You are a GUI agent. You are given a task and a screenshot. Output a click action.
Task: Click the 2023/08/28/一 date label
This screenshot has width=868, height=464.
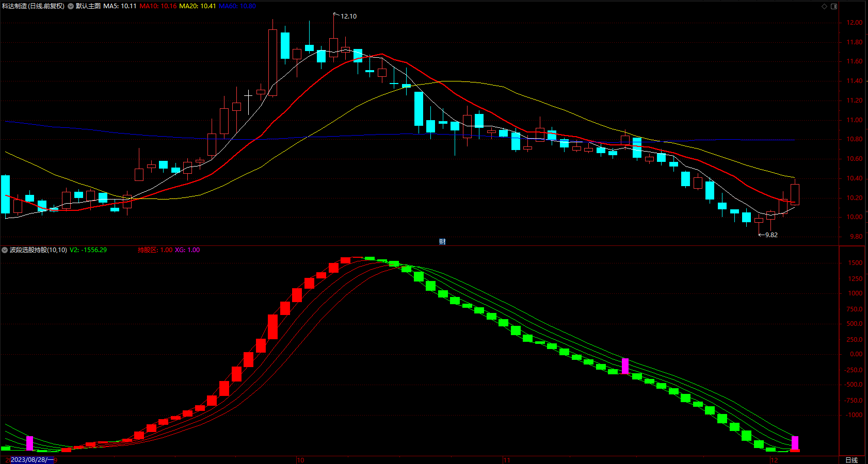32,460
